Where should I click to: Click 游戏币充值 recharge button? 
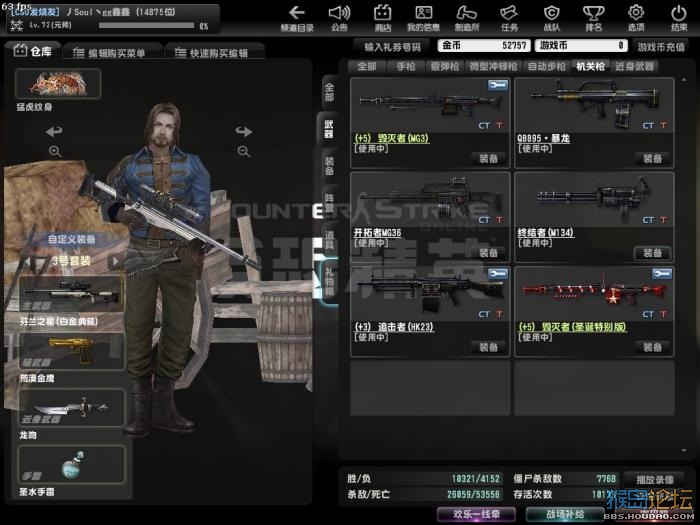tap(661, 47)
